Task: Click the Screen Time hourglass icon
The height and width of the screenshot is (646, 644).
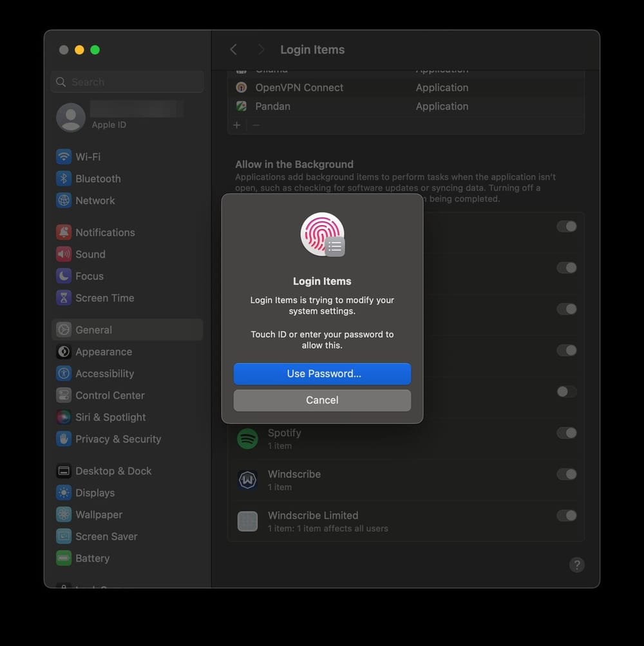Action: click(63, 298)
